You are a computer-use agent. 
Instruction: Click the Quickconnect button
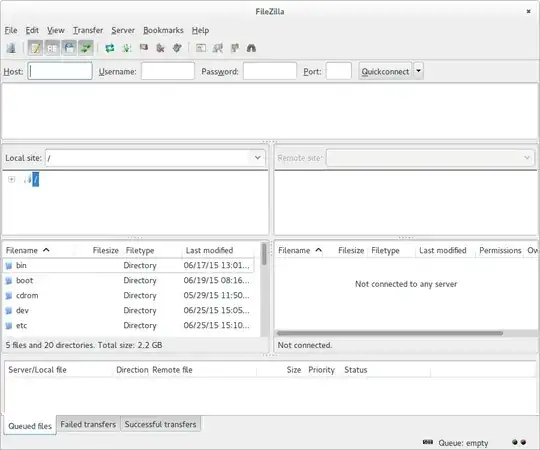click(x=385, y=71)
